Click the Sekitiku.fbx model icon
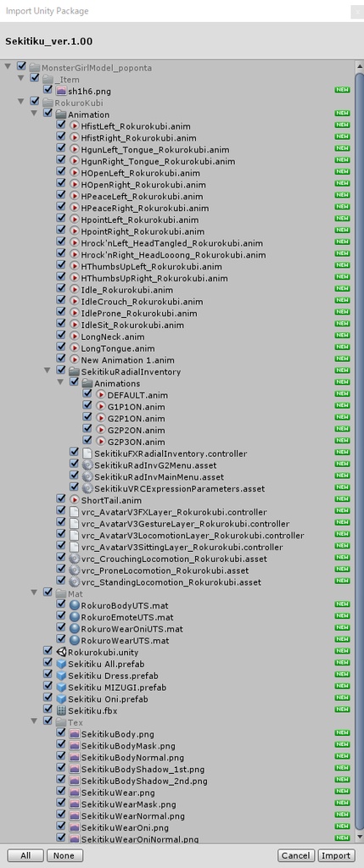The image size is (364, 868). pos(61,710)
